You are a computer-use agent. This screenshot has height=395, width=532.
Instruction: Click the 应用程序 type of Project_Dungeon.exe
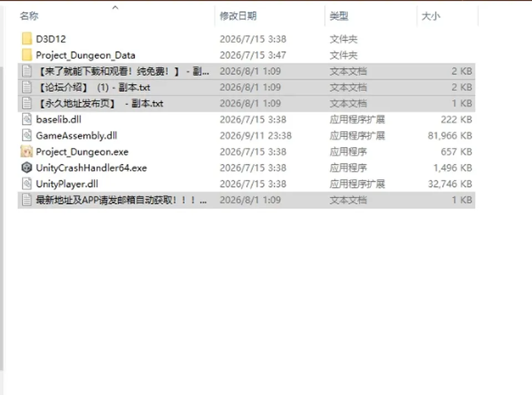tap(348, 151)
